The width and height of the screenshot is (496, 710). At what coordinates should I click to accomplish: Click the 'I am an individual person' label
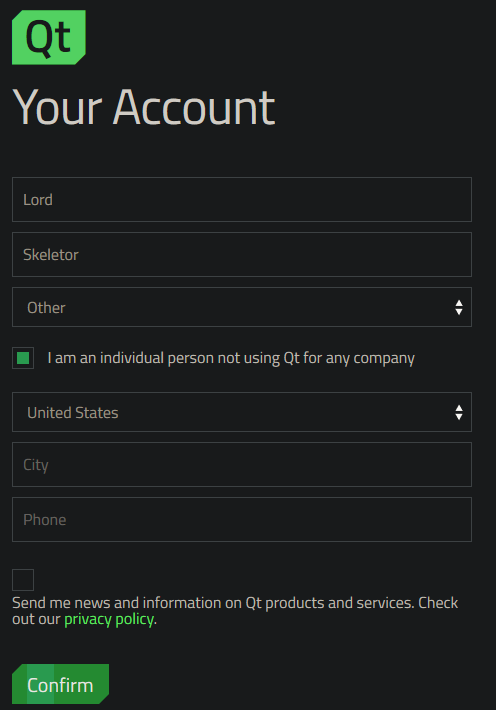[x=231, y=358]
